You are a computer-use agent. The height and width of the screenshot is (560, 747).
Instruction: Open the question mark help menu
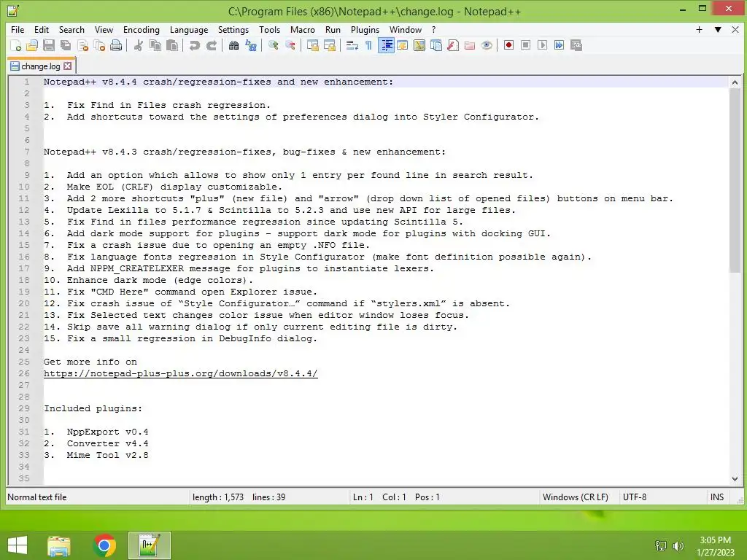433,29
